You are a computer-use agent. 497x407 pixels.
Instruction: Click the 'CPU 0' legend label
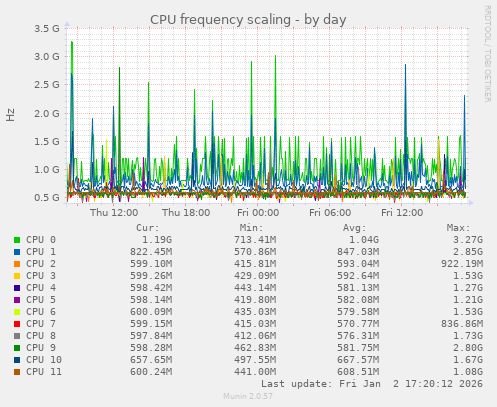41,240
